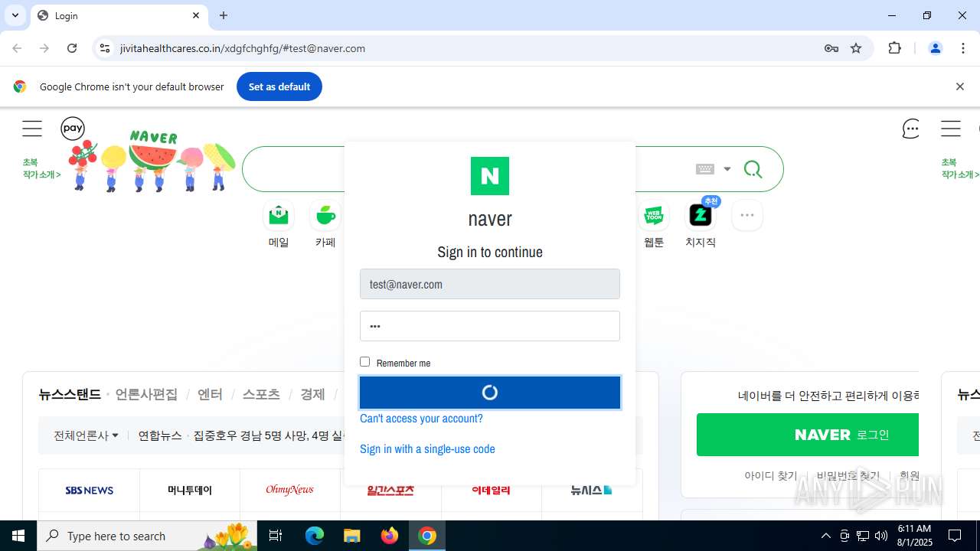Dismiss the default browser notification bar
Image resolution: width=980 pixels, height=551 pixels.
point(959,86)
